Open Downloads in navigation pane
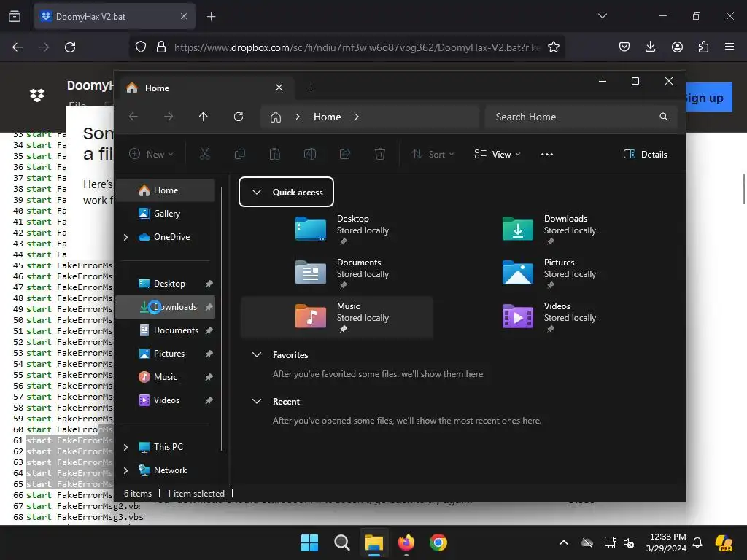Viewport: 747px width, 560px height. pyautogui.click(x=166, y=307)
